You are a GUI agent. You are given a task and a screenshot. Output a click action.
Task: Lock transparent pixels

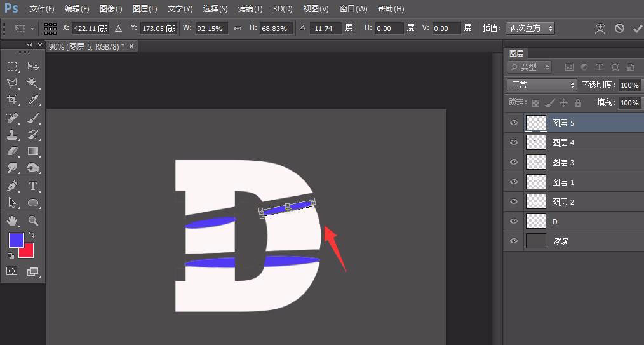[x=535, y=103]
